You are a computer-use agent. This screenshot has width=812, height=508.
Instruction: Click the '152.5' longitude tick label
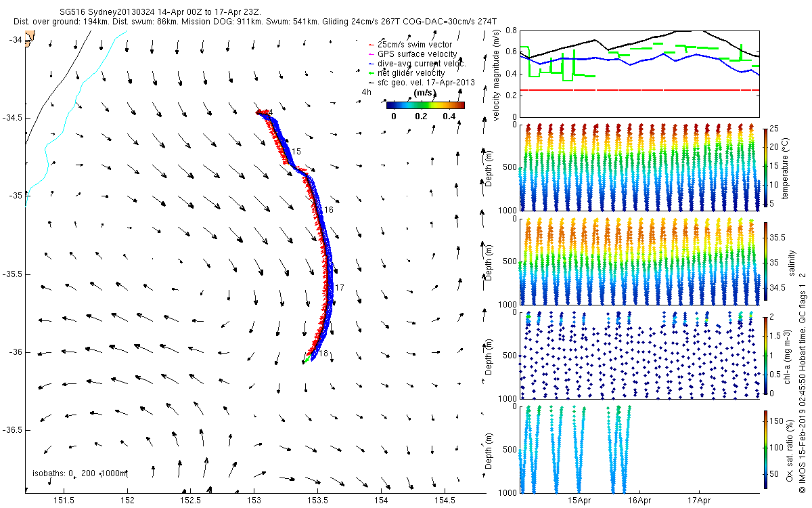pos(191,501)
